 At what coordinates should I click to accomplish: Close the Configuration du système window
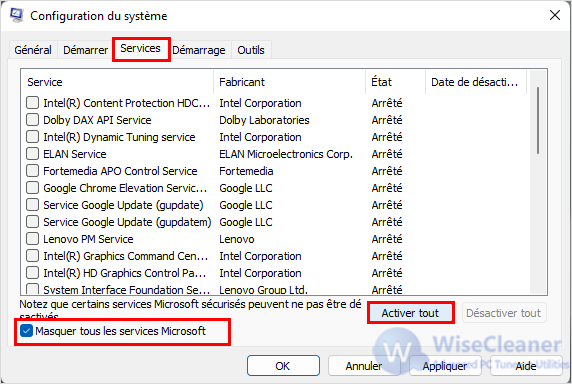point(555,15)
